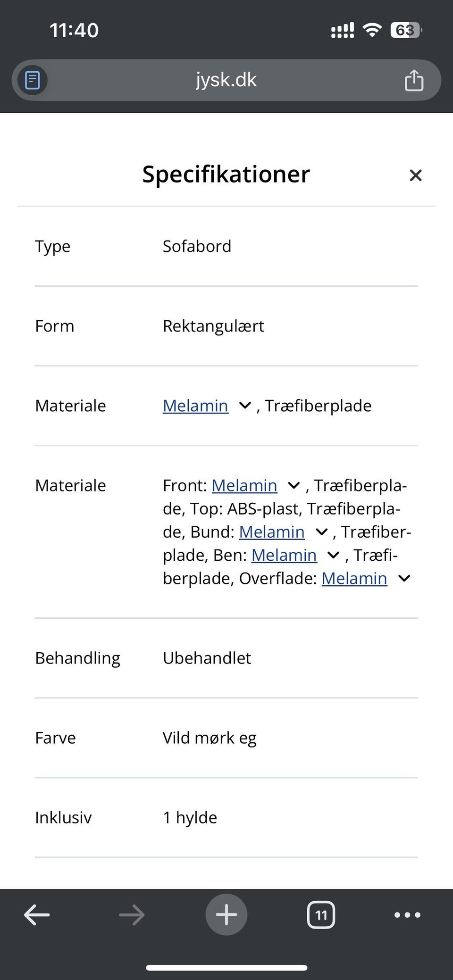The height and width of the screenshot is (980, 453).
Task: Tap the Melamin link after Front
Action: point(244,485)
